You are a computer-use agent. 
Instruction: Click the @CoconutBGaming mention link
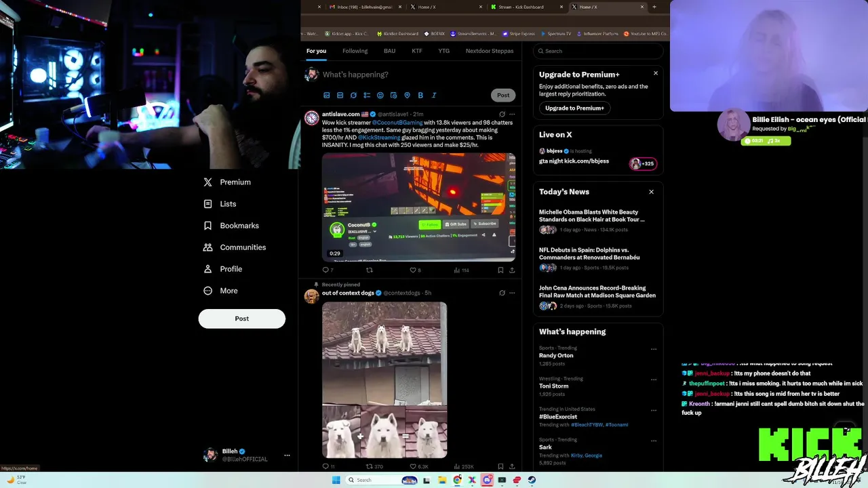pyautogui.click(x=397, y=123)
